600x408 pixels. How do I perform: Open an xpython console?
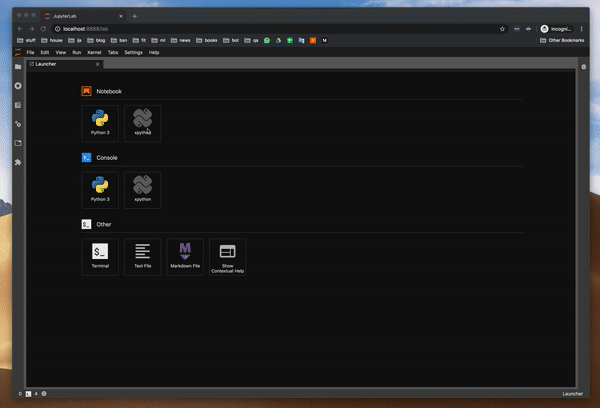point(142,190)
